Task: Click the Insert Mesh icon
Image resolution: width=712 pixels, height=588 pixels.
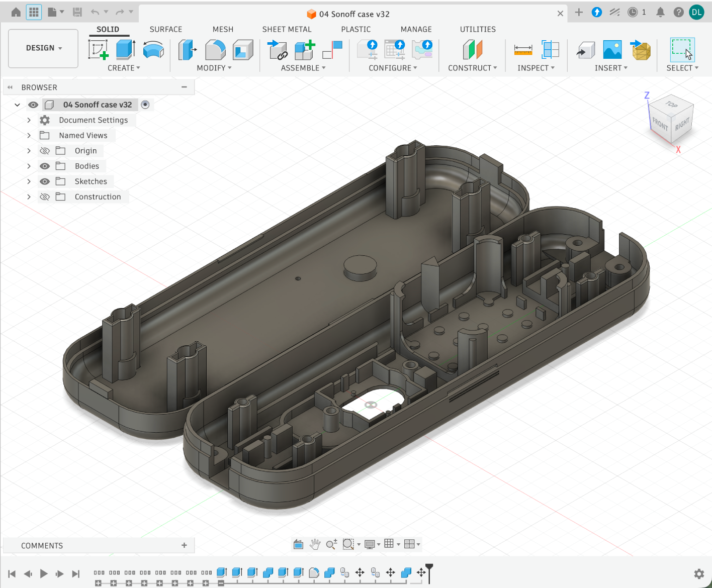Action: tap(640, 50)
